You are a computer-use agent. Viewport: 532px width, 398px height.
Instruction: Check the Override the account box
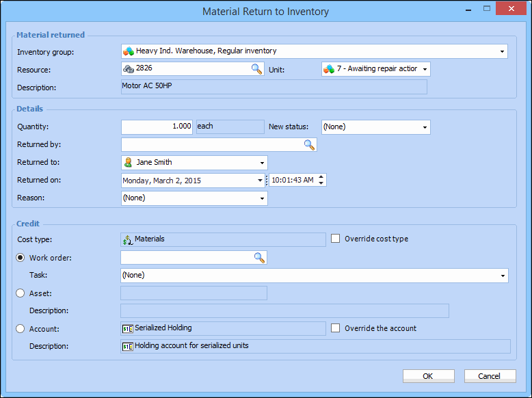[x=336, y=328]
